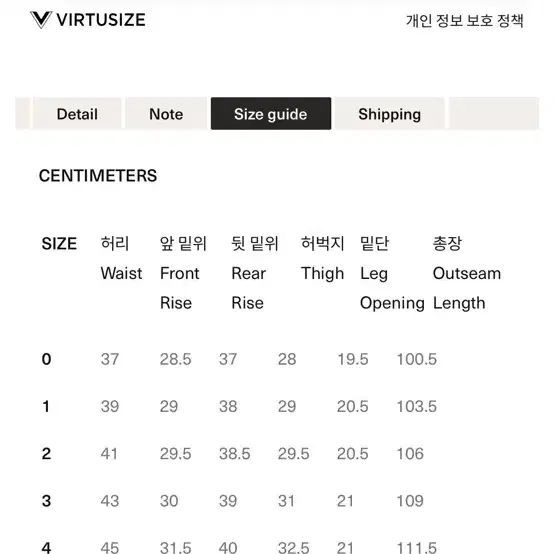Click the 밑단 Leg Opening header
The image size is (554, 554).
[392, 273]
